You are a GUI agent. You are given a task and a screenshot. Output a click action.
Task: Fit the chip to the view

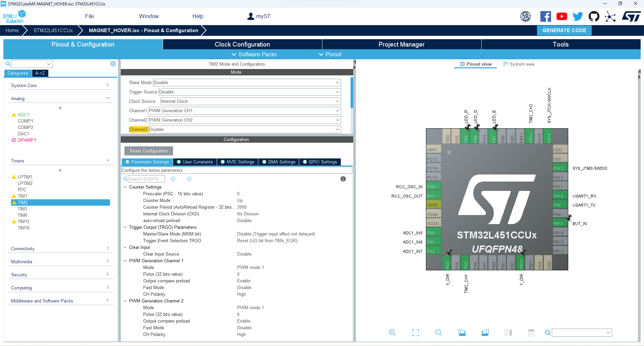pyautogui.click(x=416, y=332)
